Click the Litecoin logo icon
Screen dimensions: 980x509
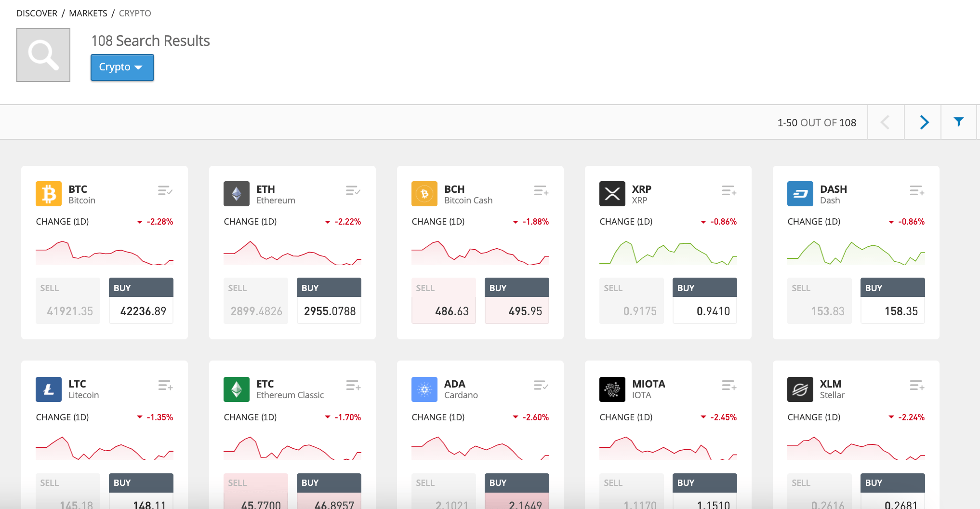click(x=49, y=389)
